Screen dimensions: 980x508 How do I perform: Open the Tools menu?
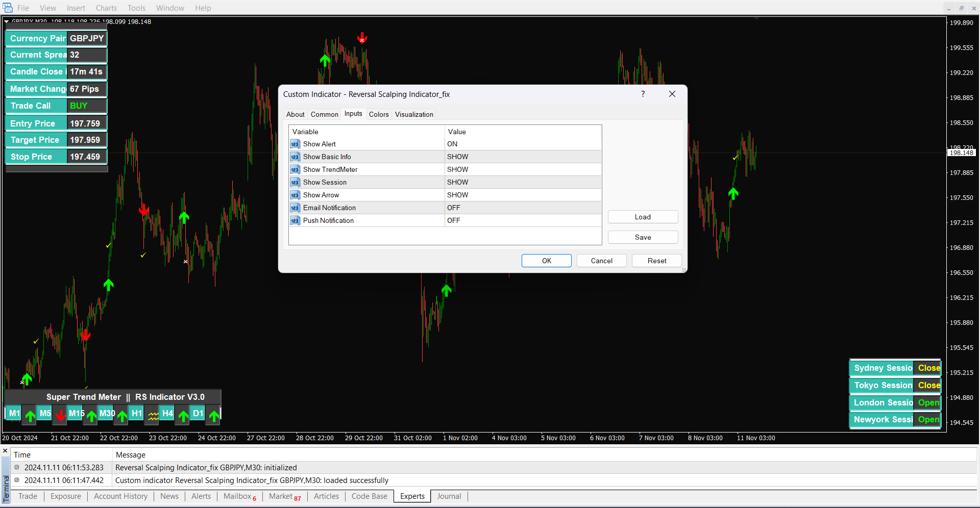pyautogui.click(x=136, y=8)
